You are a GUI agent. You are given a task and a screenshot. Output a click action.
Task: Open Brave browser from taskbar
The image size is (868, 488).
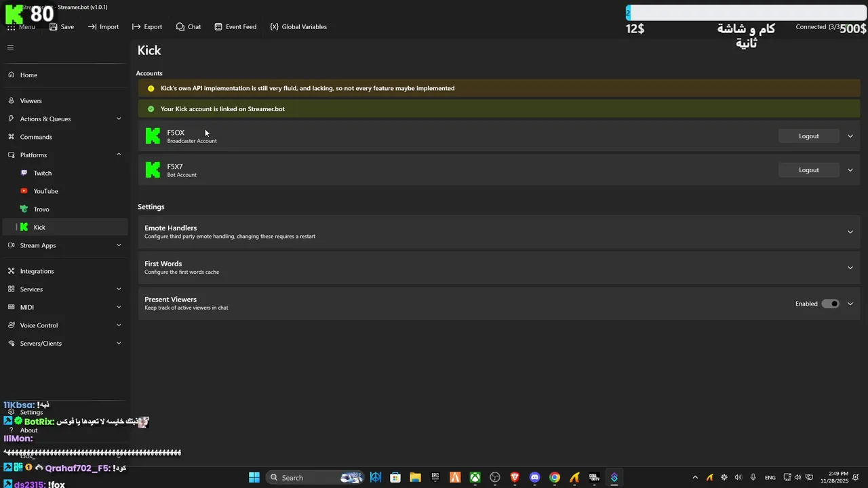click(x=515, y=478)
